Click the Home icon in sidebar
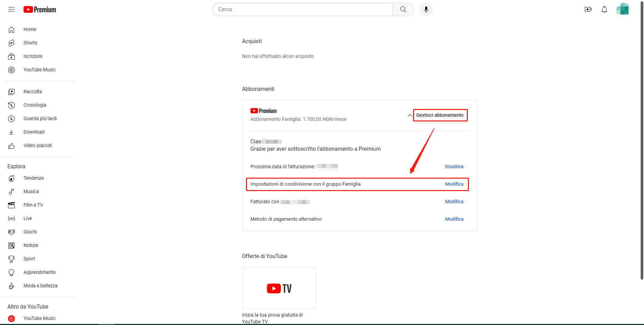This screenshot has width=644, height=325. pyautogui.click(x=11, y=30)
